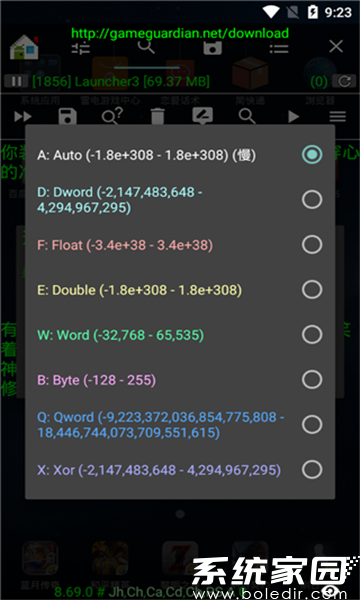Screen dimensions: 360x600
Task: Click the refresh icon next to (0)
Action: [x=344, y=81]
